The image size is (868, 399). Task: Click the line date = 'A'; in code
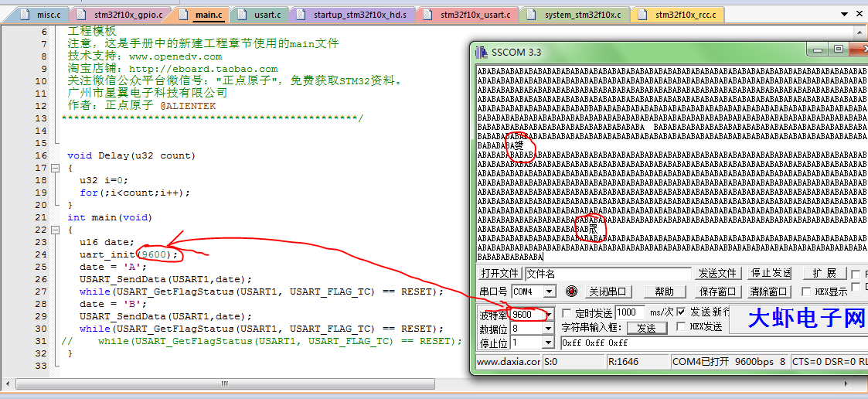click(113, 267)
